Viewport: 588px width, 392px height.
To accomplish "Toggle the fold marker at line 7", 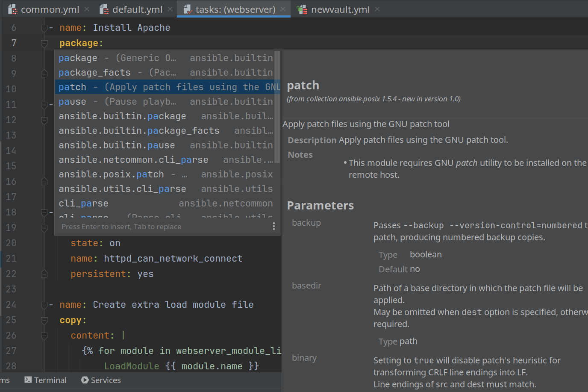I will [44, 43].
